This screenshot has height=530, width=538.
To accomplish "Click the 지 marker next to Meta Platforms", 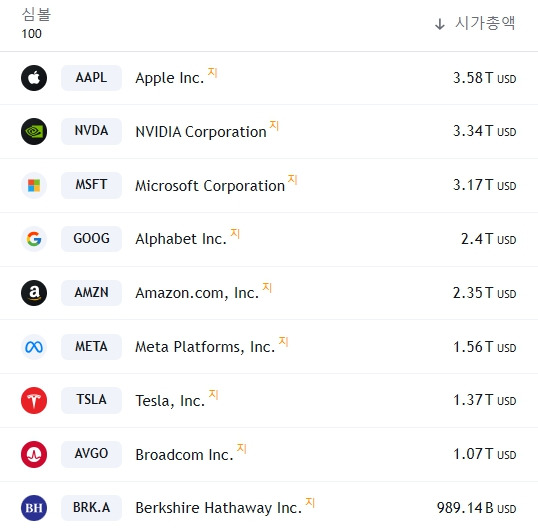I will pyautogui.click(x=283, y=341).
